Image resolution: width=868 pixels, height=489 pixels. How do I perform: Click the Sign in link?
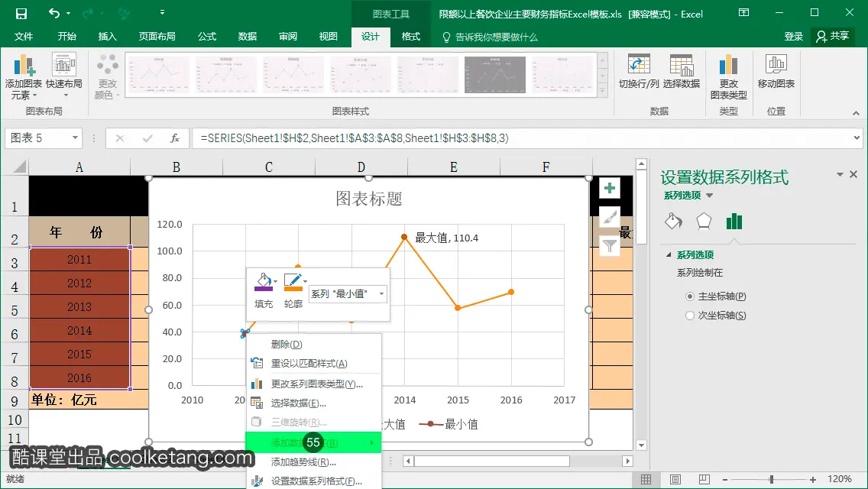793,37
